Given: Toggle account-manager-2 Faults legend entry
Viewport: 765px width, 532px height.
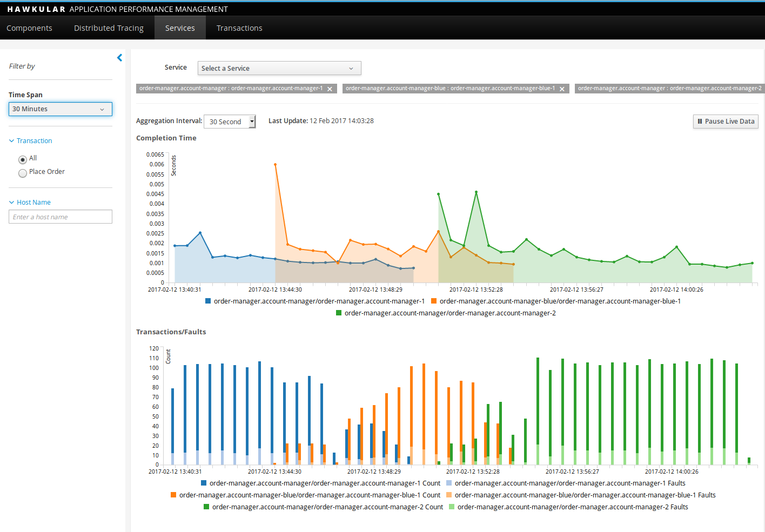Looking at the screenshot, I should coord(568,507).
